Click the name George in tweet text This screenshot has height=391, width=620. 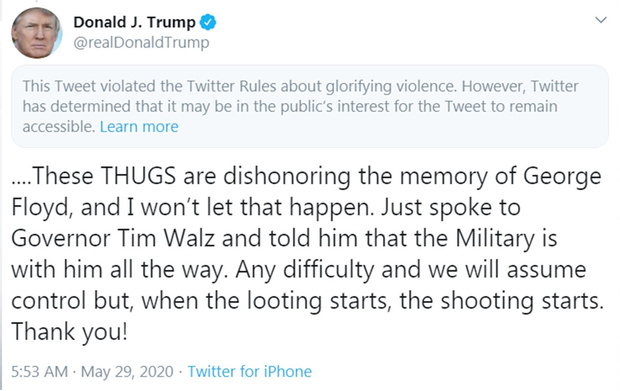coord(562,177)
